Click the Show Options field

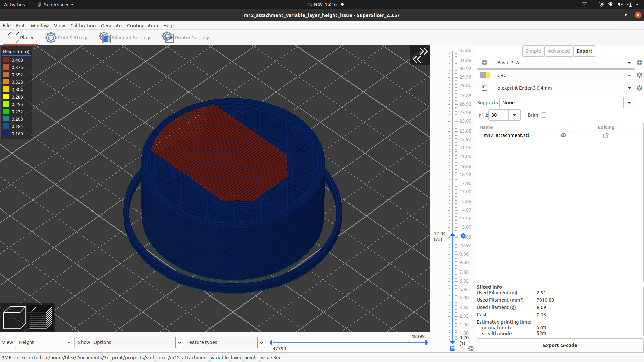click(133, 342)
